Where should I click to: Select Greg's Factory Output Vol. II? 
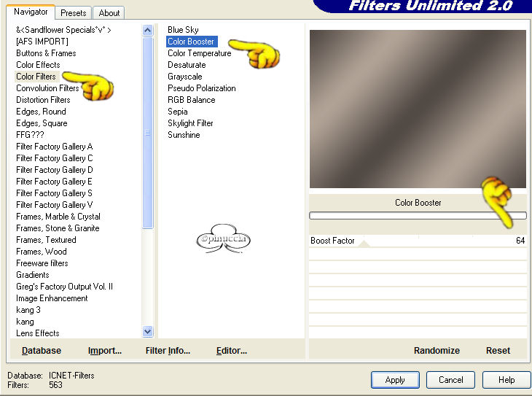[64, 287]
